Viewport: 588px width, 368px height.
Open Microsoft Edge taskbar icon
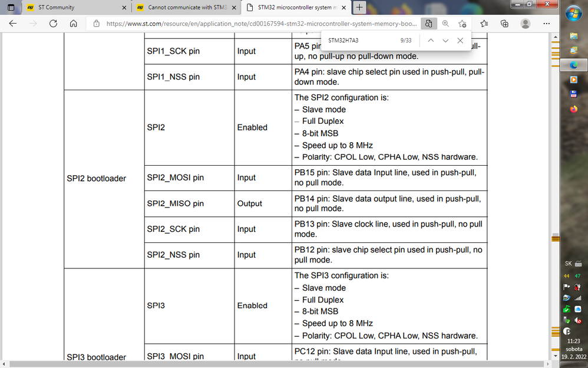pos(574,65)
